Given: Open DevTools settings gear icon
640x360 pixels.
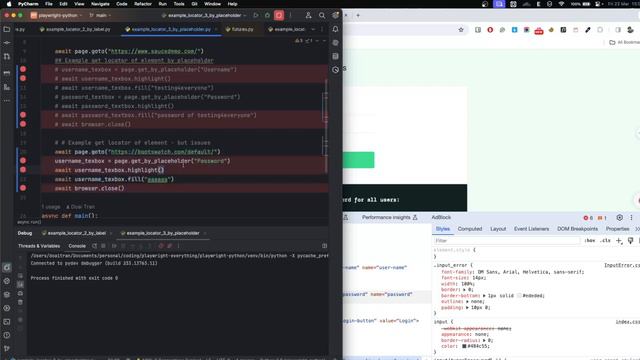Looking at the screenshot, I should pyautogui.click(x=619, y=218).
